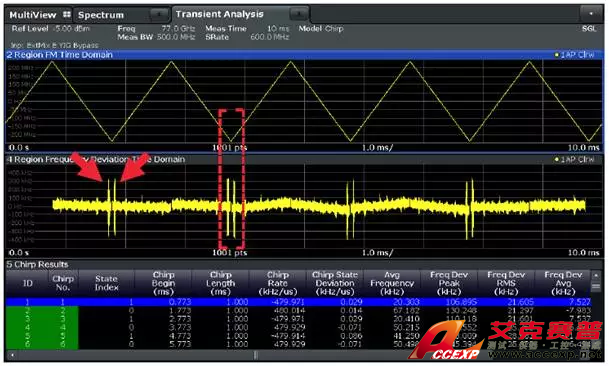This screenshot has height=366, width=609.
Task: Select the highlighted chirp row with ID 1
Action: coord(298,302)
